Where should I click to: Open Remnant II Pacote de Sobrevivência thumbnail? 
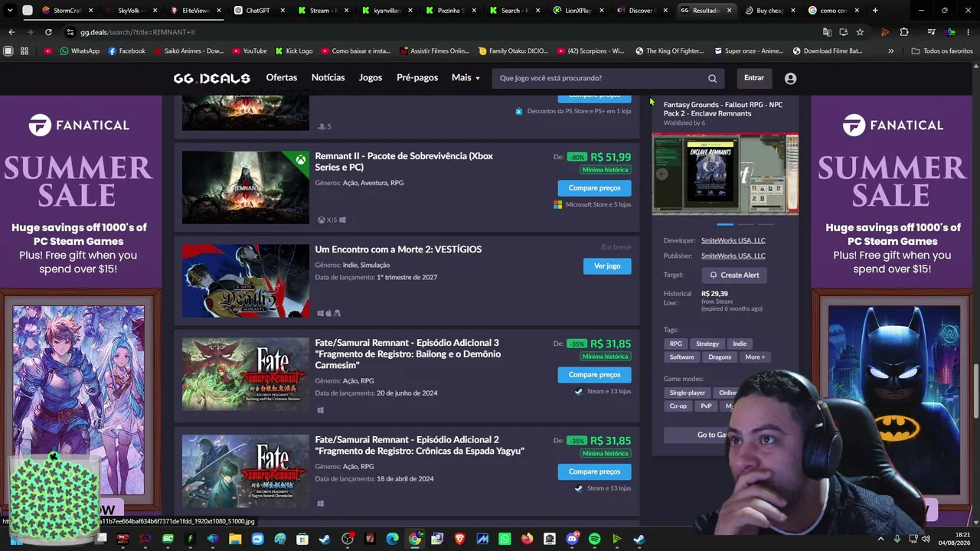click(246, 187)
